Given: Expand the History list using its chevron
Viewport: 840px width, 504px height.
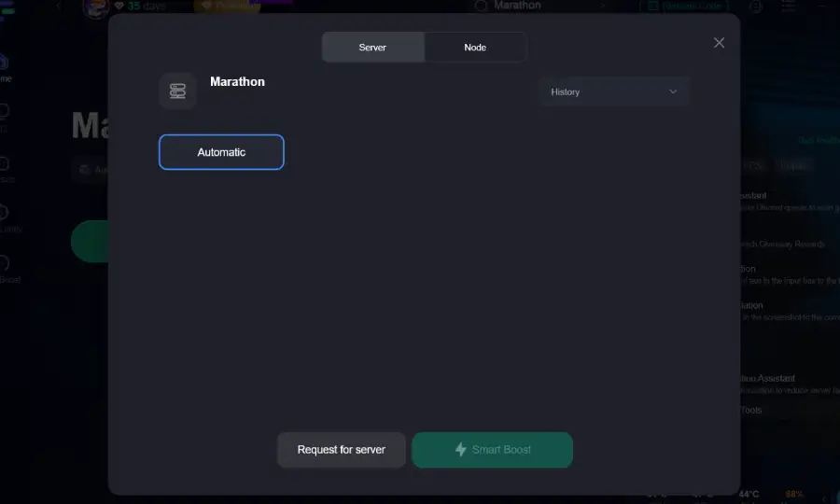Looking at the screenshot, I should (673, 91).
